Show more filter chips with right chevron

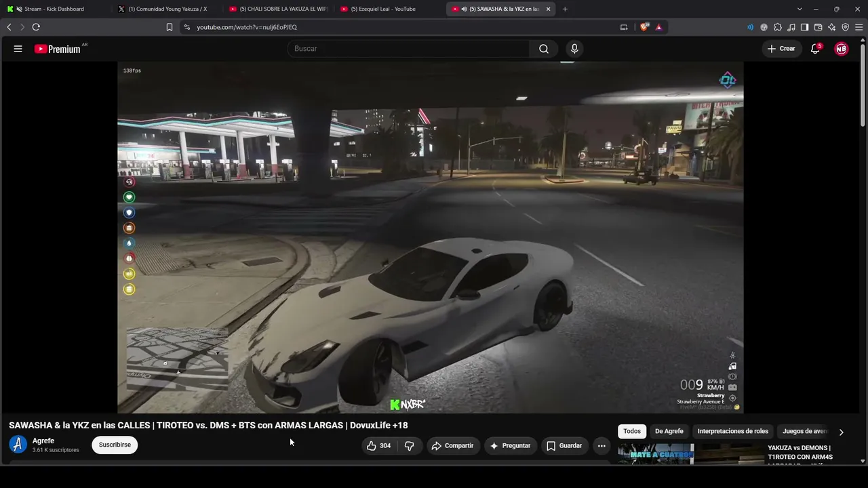pyautogui.click(x=841, y=432)
